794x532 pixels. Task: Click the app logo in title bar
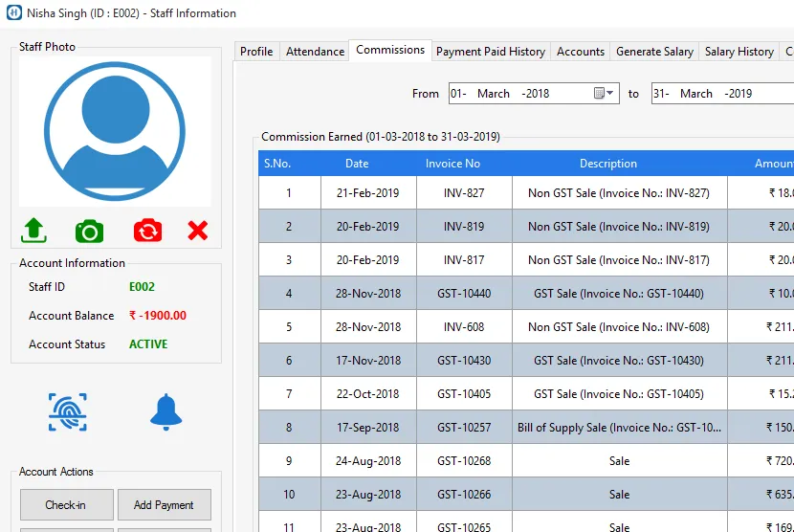13,13
